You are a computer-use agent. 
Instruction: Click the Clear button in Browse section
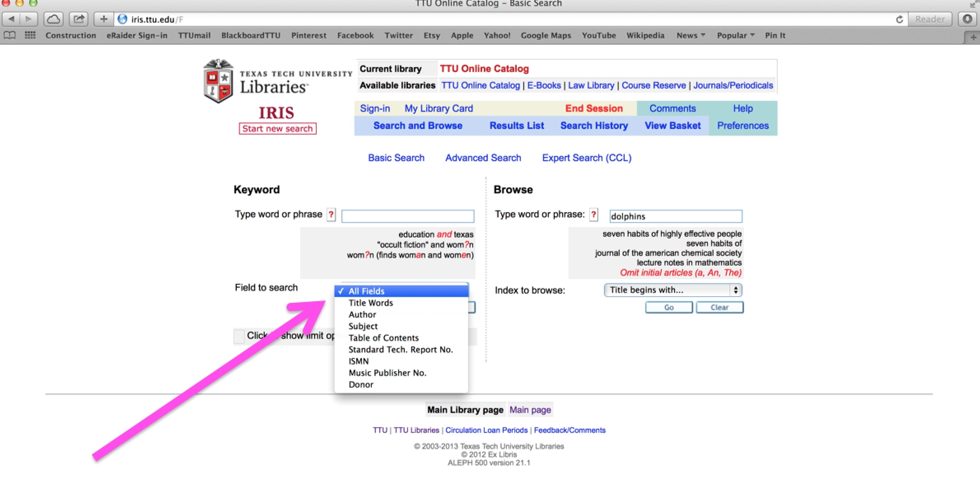(721, 307)
